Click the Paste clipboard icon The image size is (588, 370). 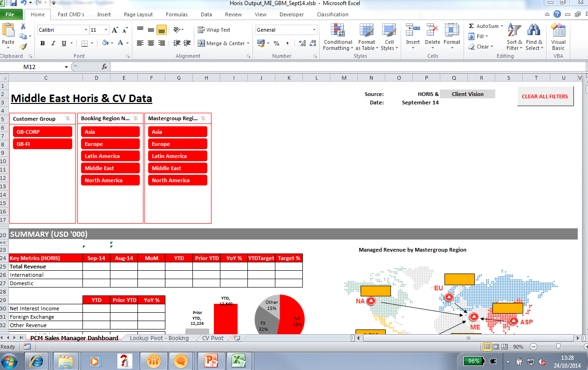click(8, 30)
